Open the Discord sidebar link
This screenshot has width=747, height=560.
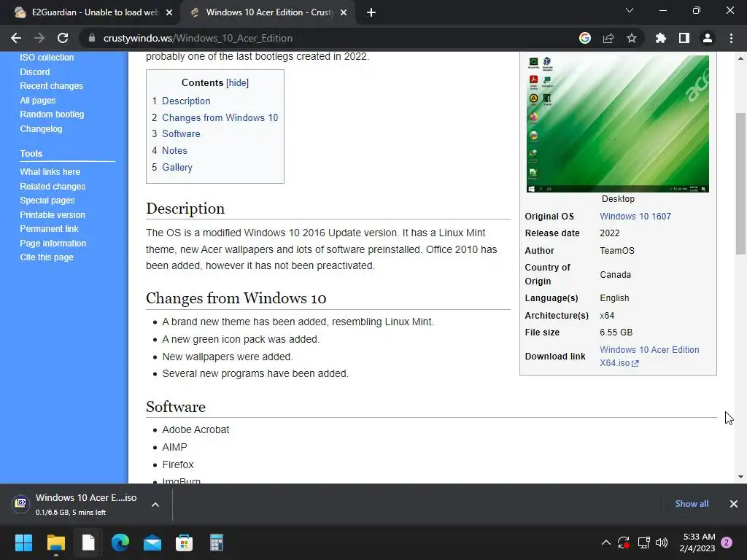[x=35, y=72]
